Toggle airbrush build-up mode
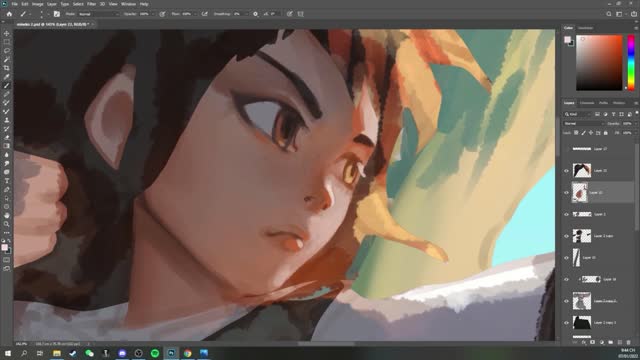The height and width of the screenshot is (360, 640). (x=204, y=14)
